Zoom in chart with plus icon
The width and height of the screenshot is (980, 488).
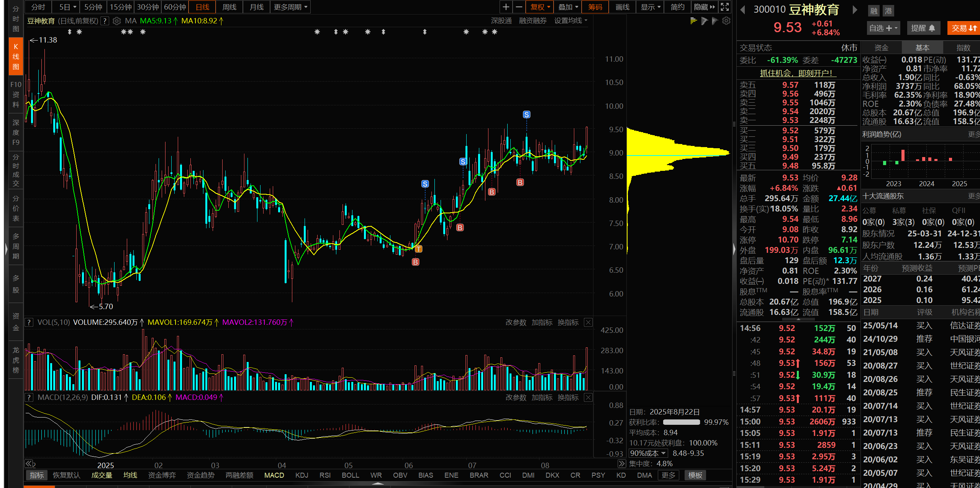[506, 7]
